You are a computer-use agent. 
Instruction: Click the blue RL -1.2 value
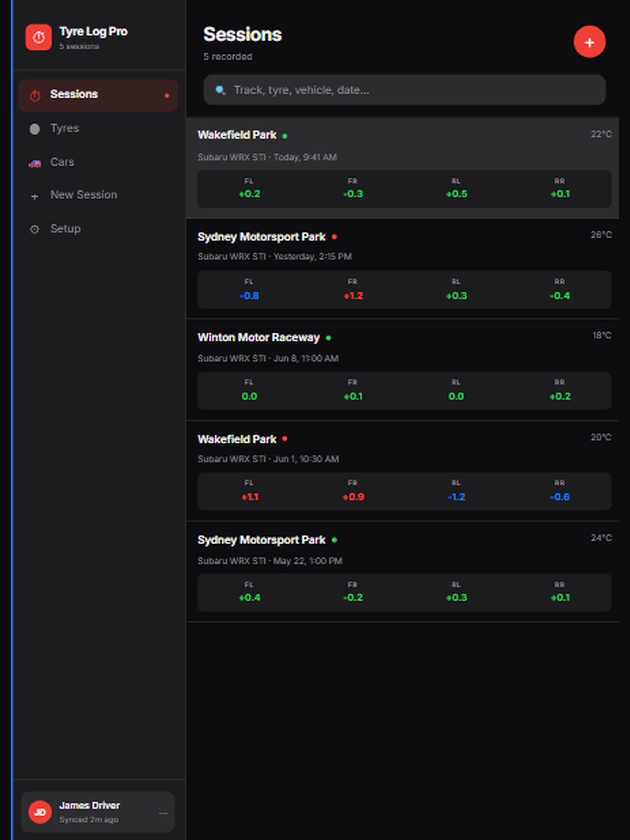[456, 497]
